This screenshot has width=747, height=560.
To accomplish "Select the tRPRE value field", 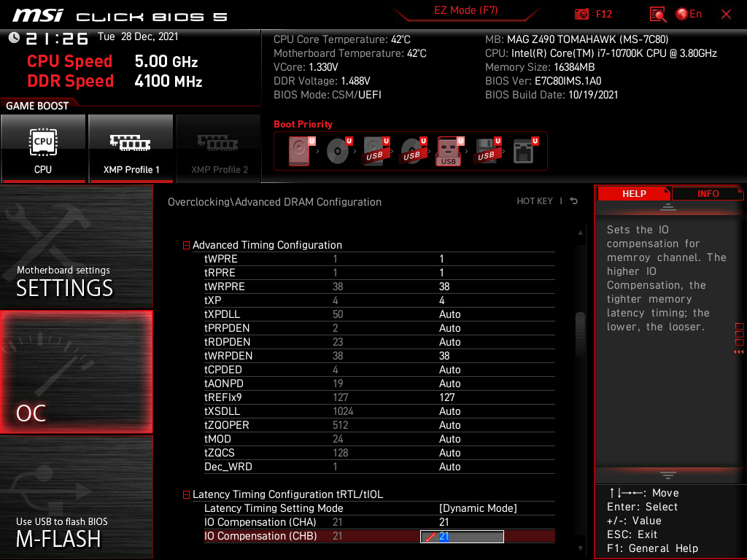I will 441,273.
